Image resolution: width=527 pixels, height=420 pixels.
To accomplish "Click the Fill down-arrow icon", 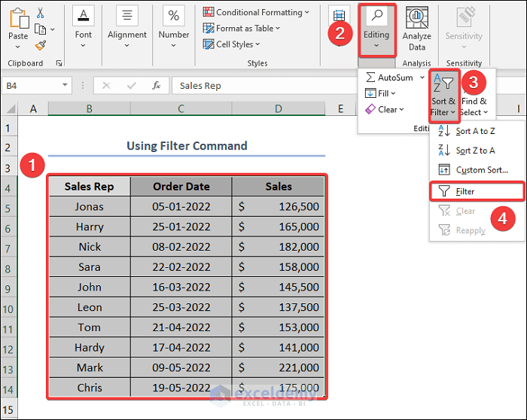I will tap(370, 93).
